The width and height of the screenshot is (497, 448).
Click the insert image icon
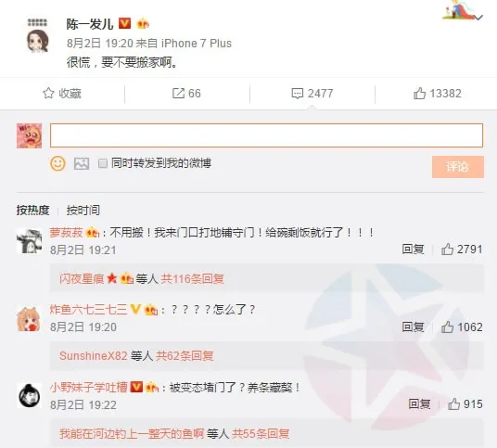click(x=82, y=163)
